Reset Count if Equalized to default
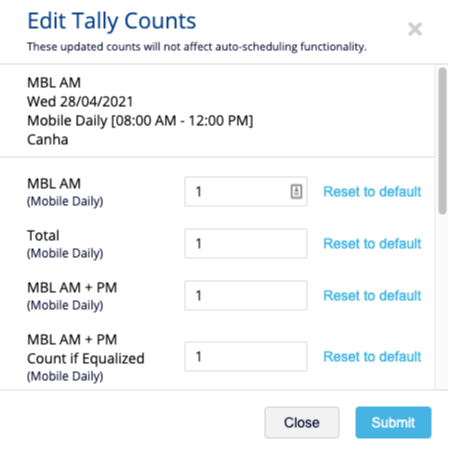 (372, 357)
